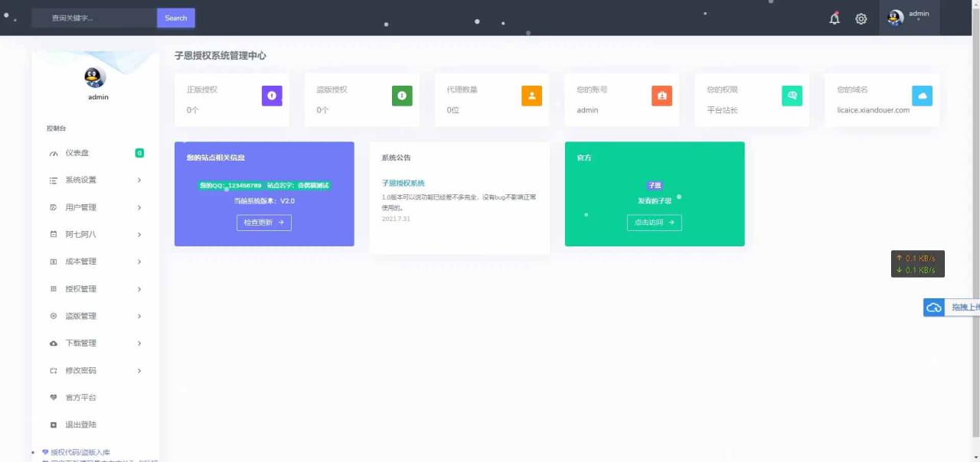The image size is (980, 462).
Task: Expand the 授权管理 sidebar menu
Action: click(x=96, y=289)
